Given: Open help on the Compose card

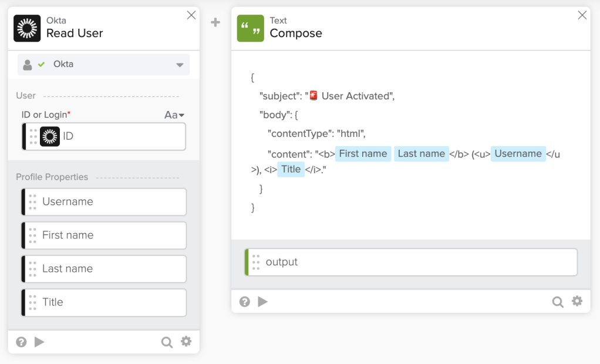Looking at the screenshot, I should coord(245,302).
